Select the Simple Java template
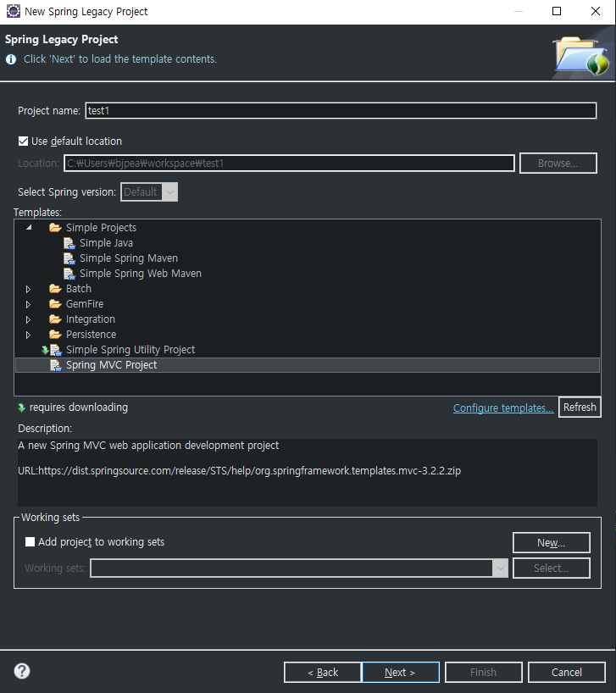 click(x=106, y=243)
